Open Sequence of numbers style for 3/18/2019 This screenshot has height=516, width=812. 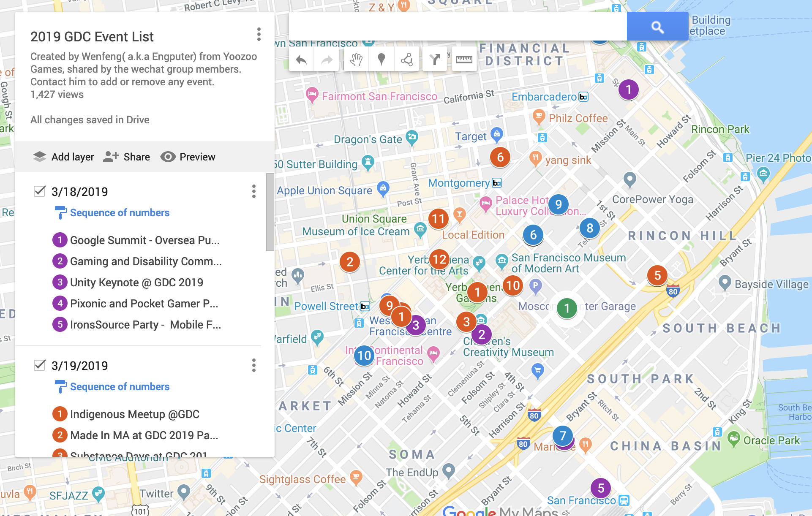pos(112,212)
